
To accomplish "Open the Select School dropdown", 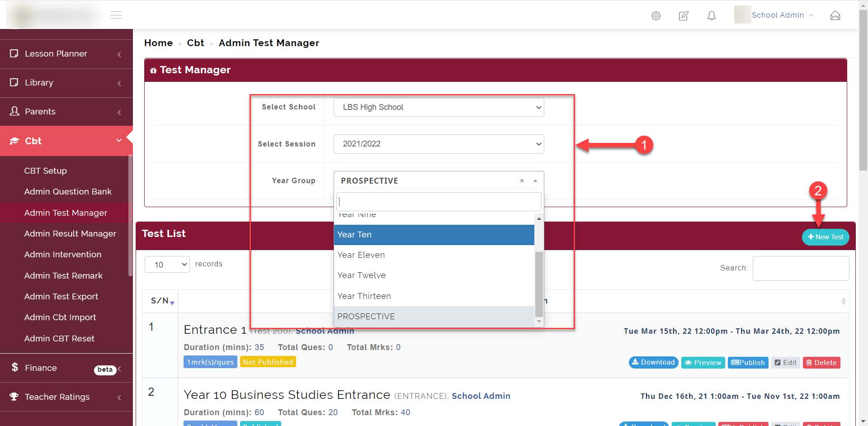I will pyautogui.click(x=439, y=107).
